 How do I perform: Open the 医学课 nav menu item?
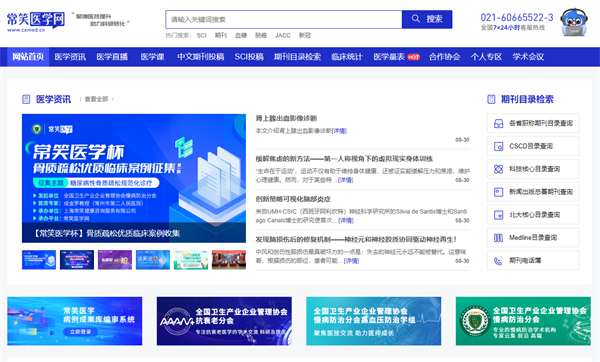[152, 57]
